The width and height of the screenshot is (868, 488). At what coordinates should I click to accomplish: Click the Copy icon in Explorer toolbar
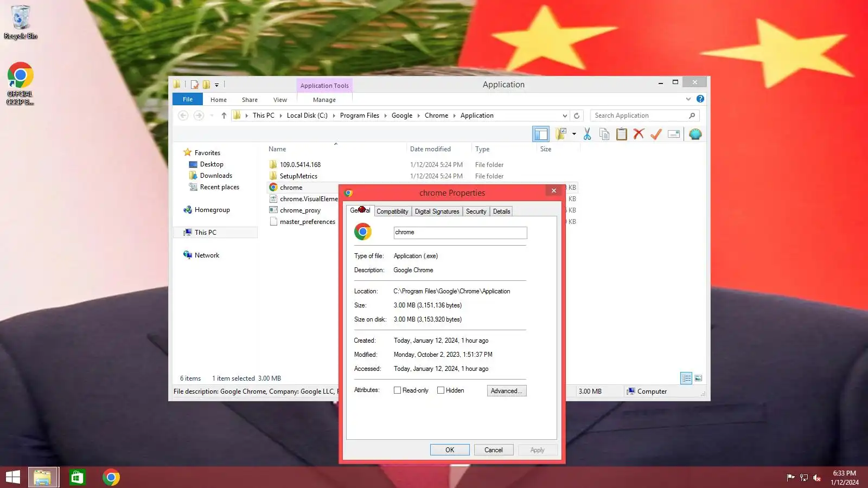[x=604, y=134]
